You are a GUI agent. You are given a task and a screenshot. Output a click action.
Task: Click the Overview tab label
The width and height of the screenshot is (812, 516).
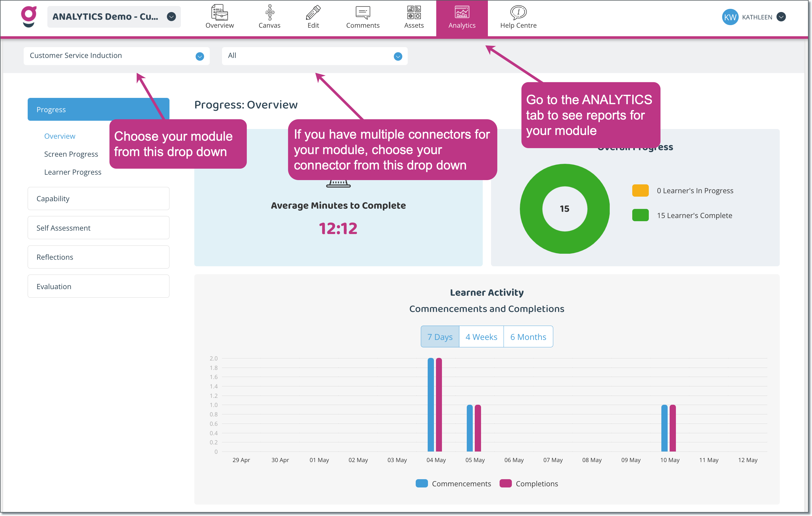(219, 25)
